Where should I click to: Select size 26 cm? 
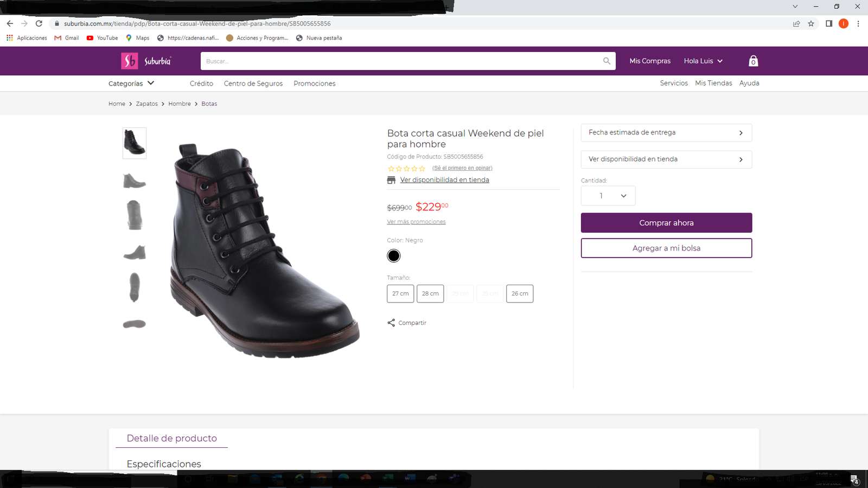click(520, 293)
